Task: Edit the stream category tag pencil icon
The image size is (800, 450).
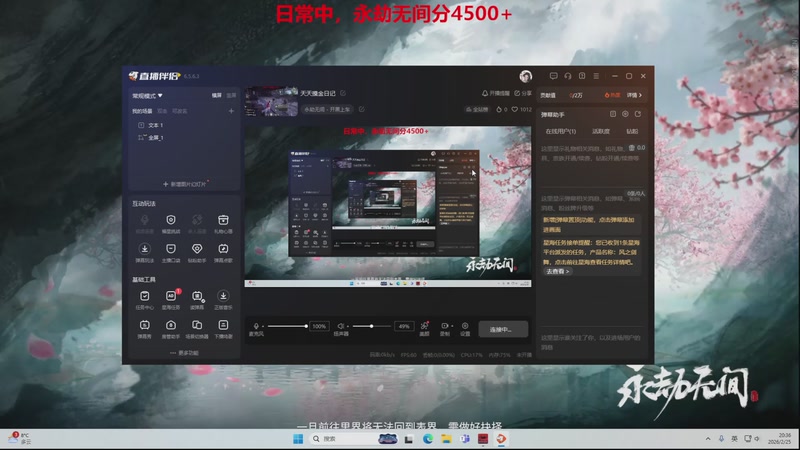Action: 361,109
